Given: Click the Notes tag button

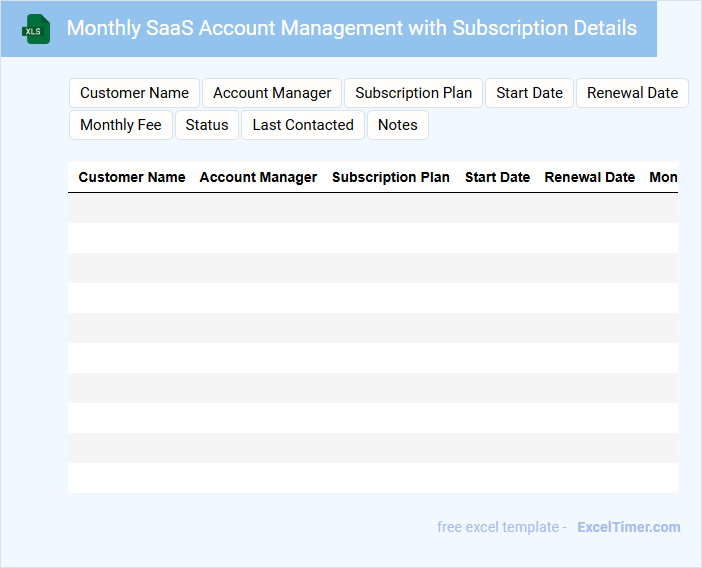Looking at the screenshot, I should click(x=397, y=125).
